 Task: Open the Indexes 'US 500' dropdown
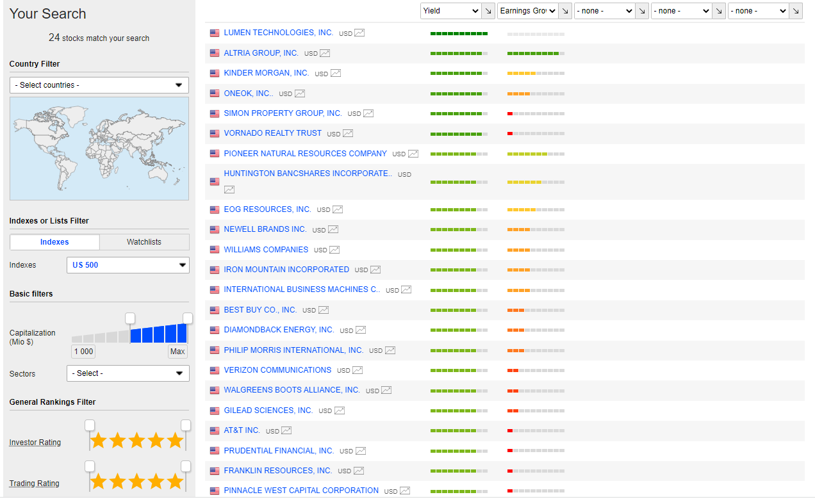pos(128,265)
